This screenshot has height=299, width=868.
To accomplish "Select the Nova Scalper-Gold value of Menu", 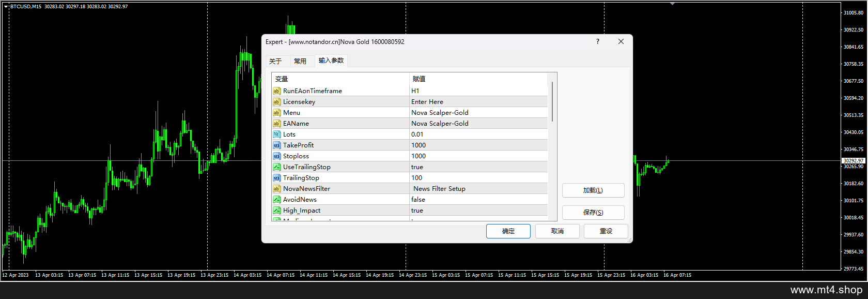I will pyautogui.click(x=440, y=113).
